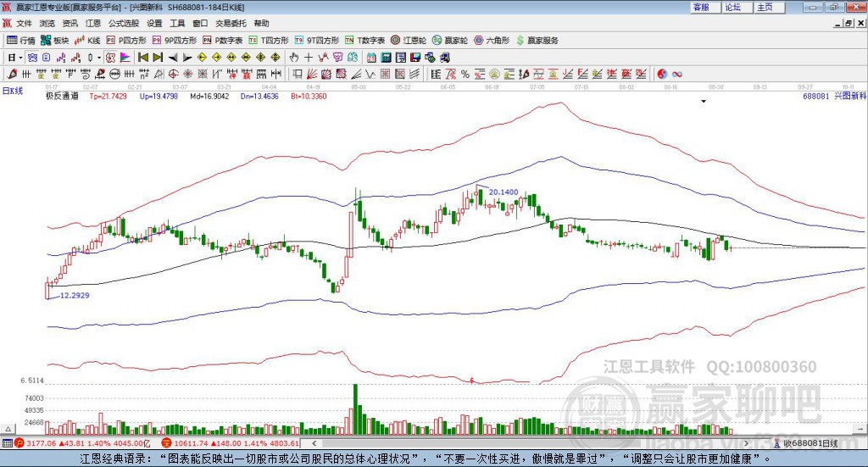Launch the 赢家轮 wheel tool
868x467 pixels.
450,41
